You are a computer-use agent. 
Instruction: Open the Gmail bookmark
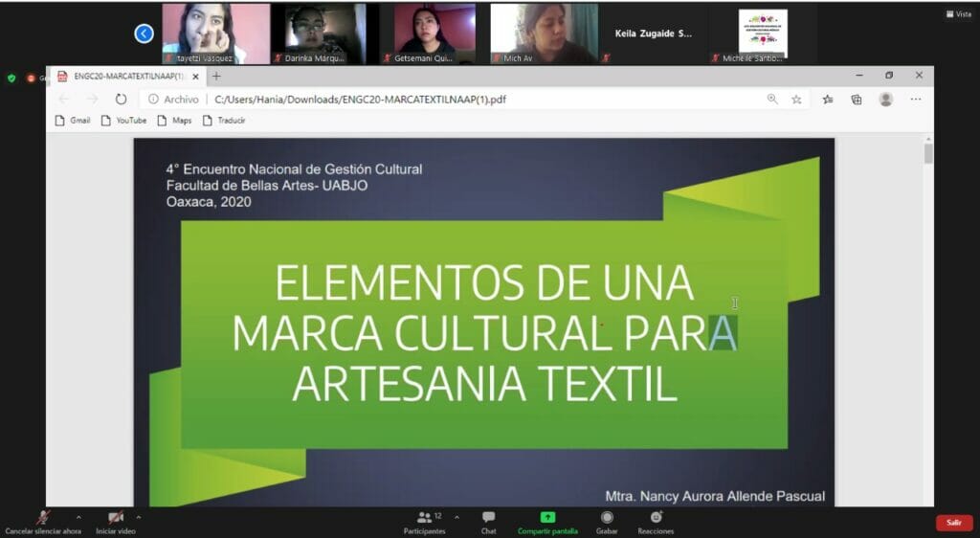pos(73,121)
